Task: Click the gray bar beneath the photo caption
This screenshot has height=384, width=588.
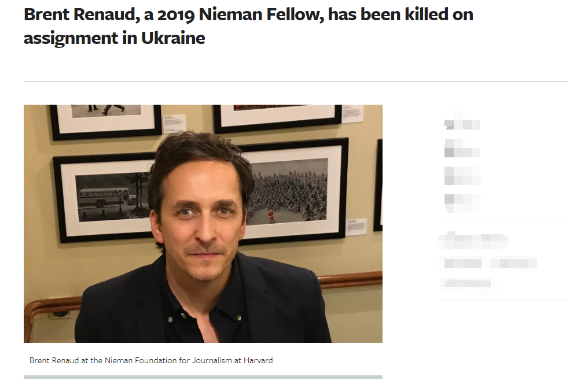Action: coord(203,377)
